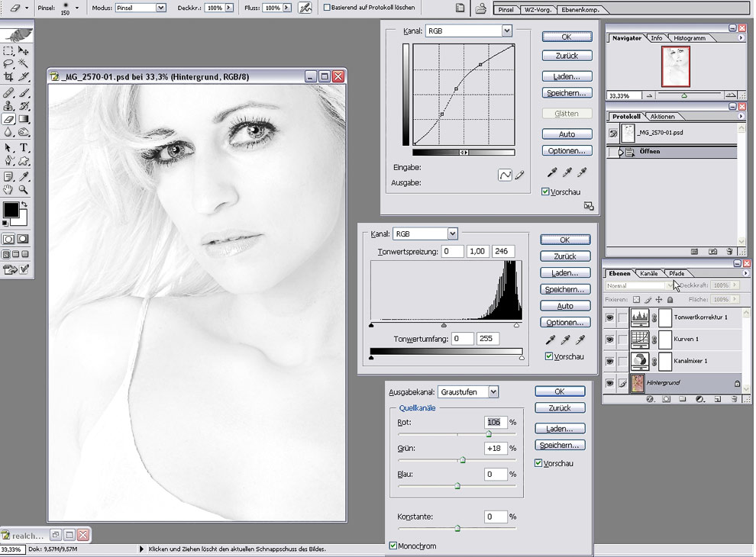This screenshot has width=756, height=557.
Task: Click the Konstante percentage field
Action: pyautogui.click(x=495, y=517)
